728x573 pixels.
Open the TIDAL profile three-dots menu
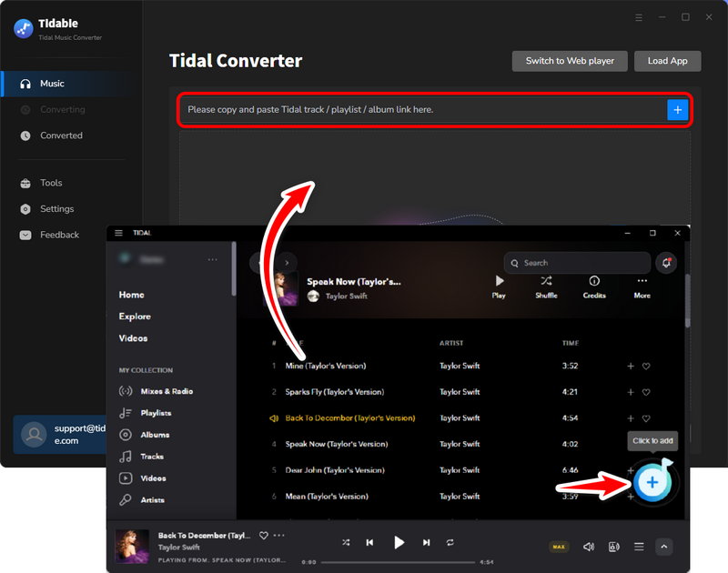click(212, 259)
